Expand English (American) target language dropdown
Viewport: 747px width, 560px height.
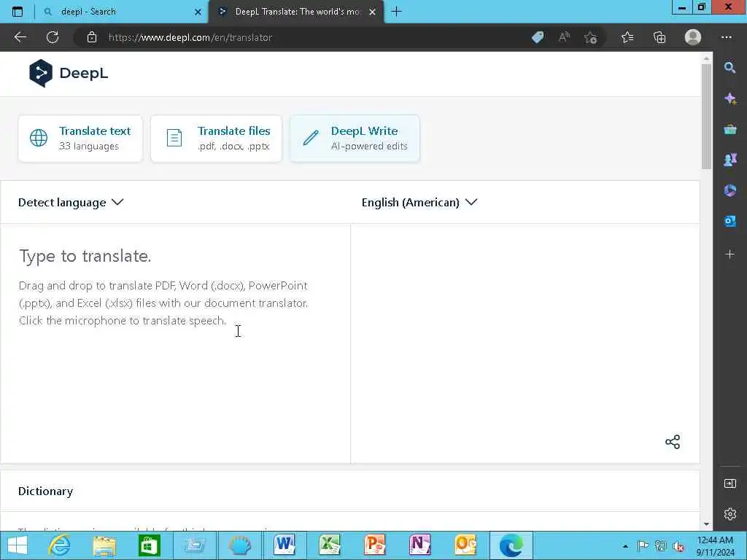coord(419,203)
